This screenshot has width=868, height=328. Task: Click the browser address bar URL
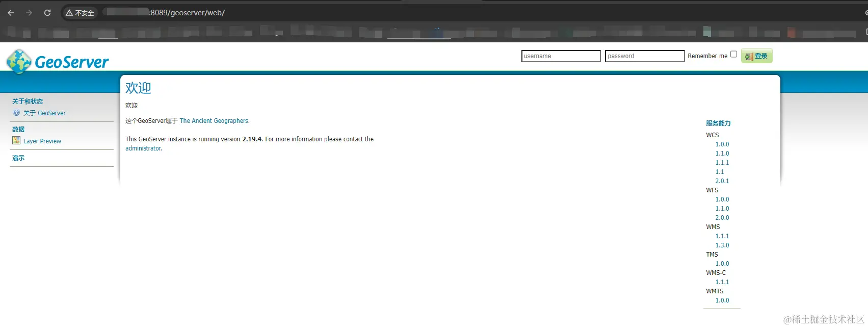coord(188,13)
